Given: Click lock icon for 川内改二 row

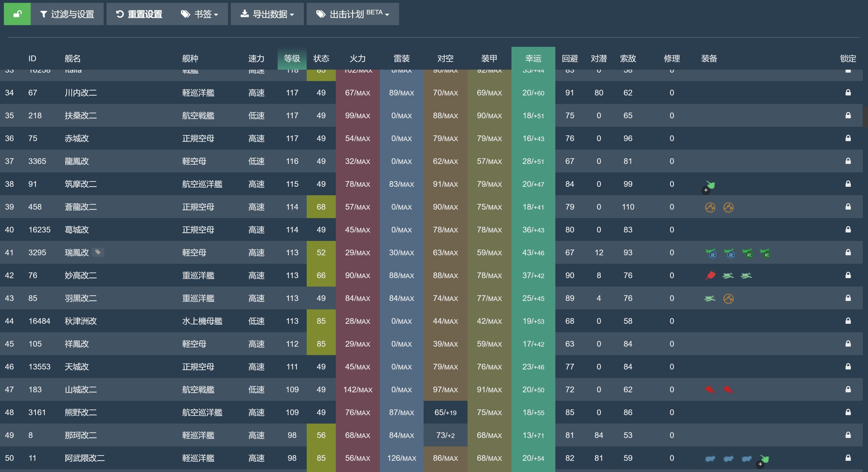Looking at the screenshot, I should click(x=848, y=92).
